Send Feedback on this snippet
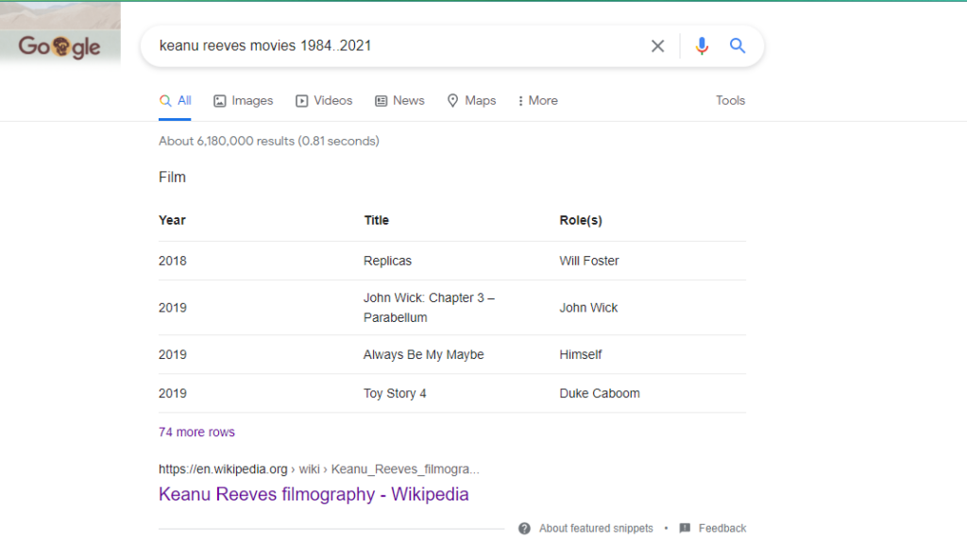 [x=721, y=529]
